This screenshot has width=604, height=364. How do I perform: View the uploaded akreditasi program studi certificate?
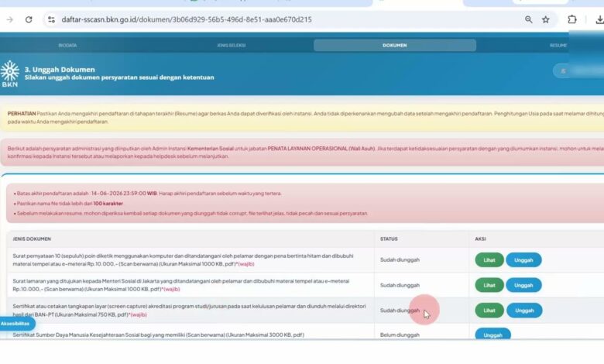[x=489, y=311]
